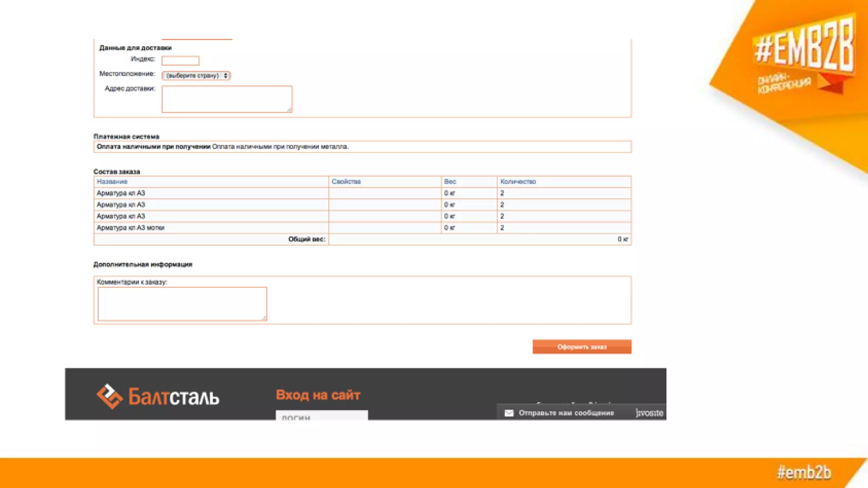The image size is (868, 488).
Task: Click the Индекс input field
Action: click(x=180, y=61)
